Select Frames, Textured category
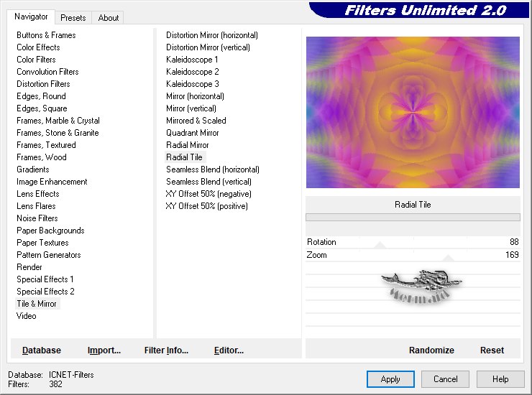This screenshot has width=532, height=395. [x=46, y=145]
